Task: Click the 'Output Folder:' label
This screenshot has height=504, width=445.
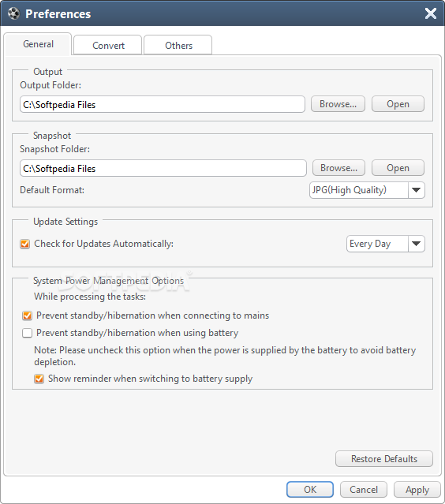Action: (x=50, y=85)
